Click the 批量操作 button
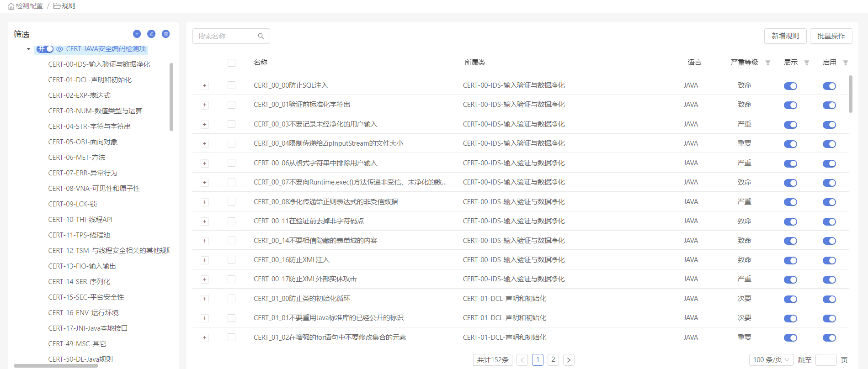The height and width of the screenshot is (369, 868). (x=831, y=36)
